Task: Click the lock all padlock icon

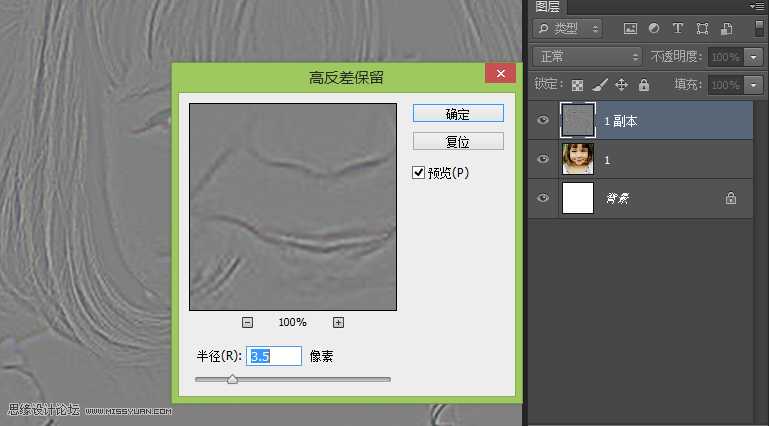Action: (x=644, y=85)
